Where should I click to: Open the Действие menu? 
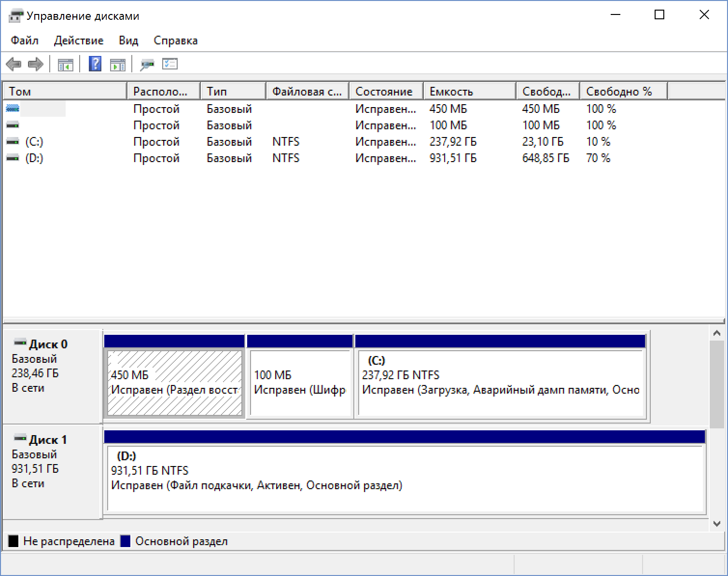coord(79,41)
